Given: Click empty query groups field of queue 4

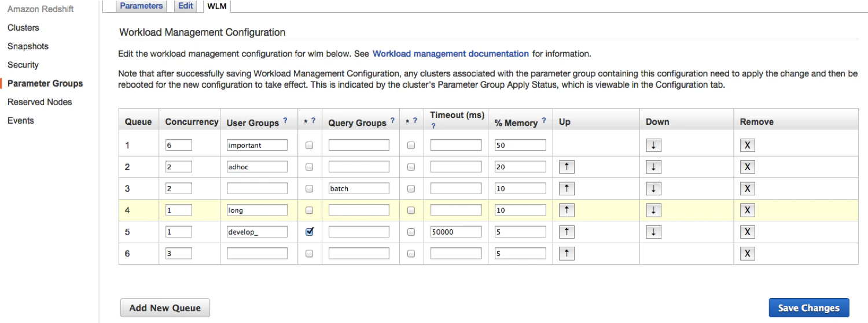Looking at the screenshot, I should (x=359, y=210).
